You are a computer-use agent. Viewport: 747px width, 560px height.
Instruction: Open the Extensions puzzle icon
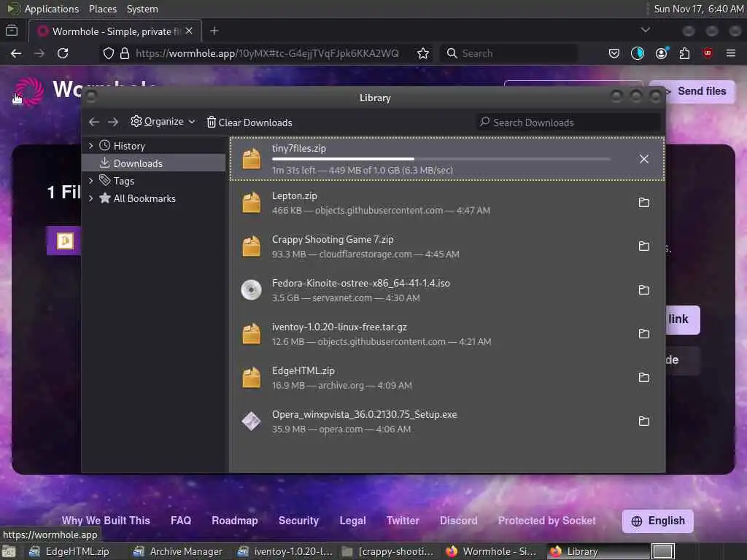click(x=684, y=53)
